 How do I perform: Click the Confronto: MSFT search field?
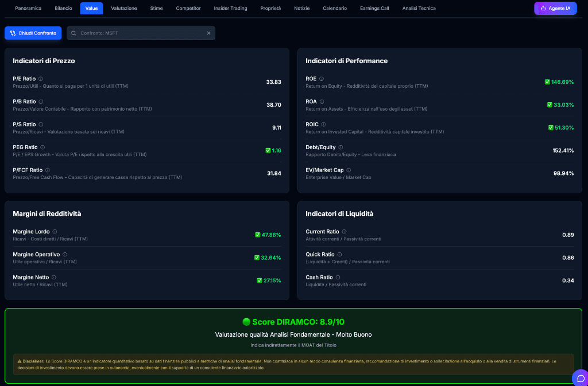[x=141, y=33]
